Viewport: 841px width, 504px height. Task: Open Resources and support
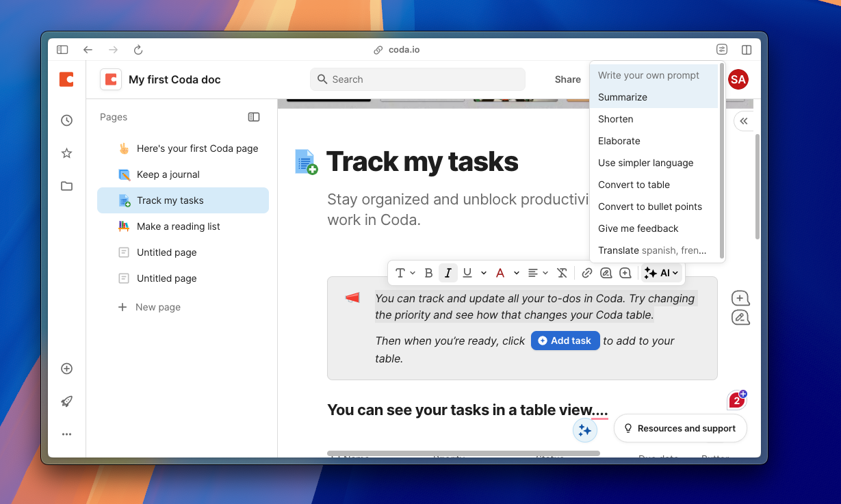(680, 429)
